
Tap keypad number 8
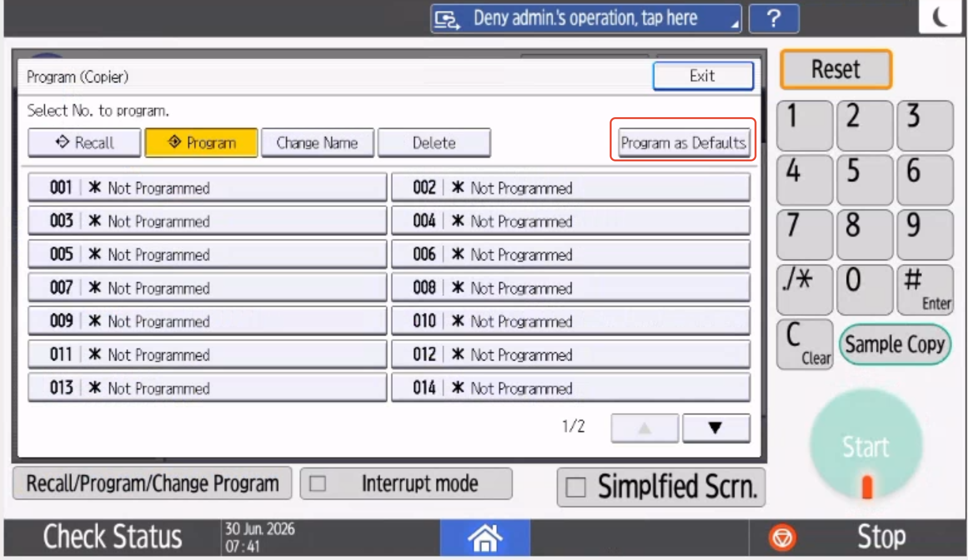click(x=864, y=235)
